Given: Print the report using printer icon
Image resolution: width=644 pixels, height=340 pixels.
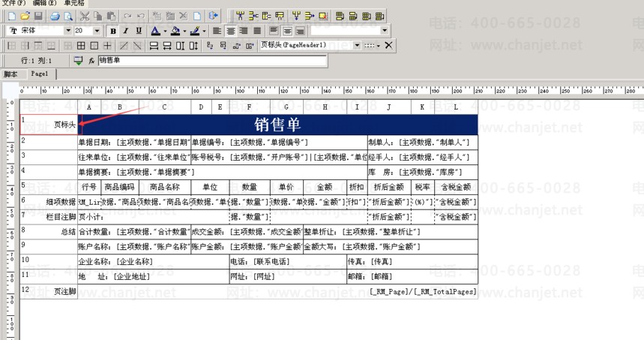Looking at the screenshot, I should tap(55, 17).
